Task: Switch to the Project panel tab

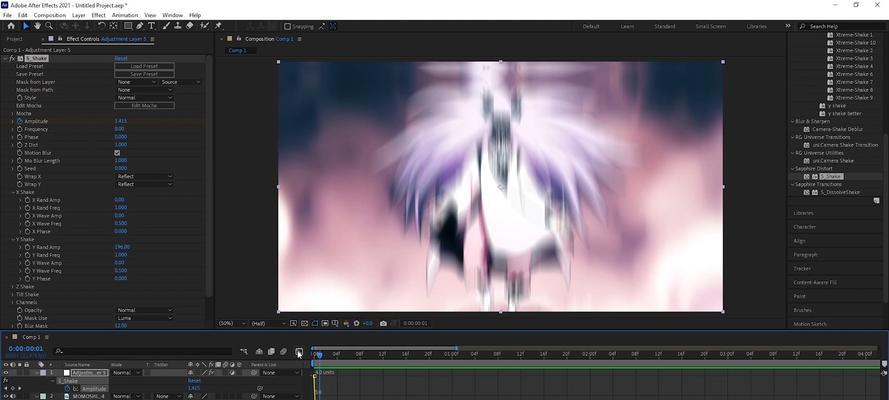Action: (14, 39)
